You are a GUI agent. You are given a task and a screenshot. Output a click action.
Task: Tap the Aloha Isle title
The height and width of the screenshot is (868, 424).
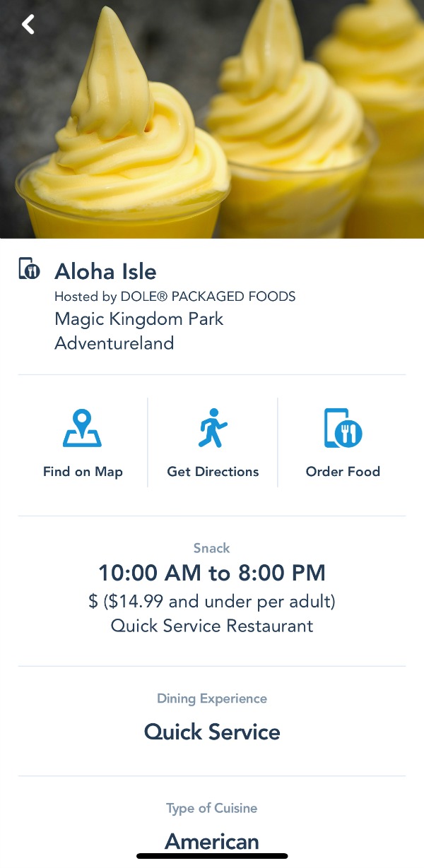click(x=106, y=272)
